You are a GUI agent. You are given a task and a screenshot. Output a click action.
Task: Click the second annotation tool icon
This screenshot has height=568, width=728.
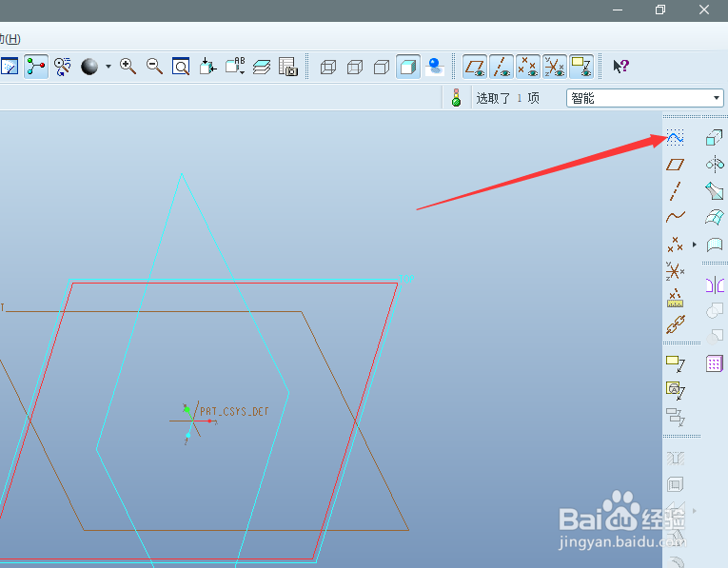click(x=675, y=391)
